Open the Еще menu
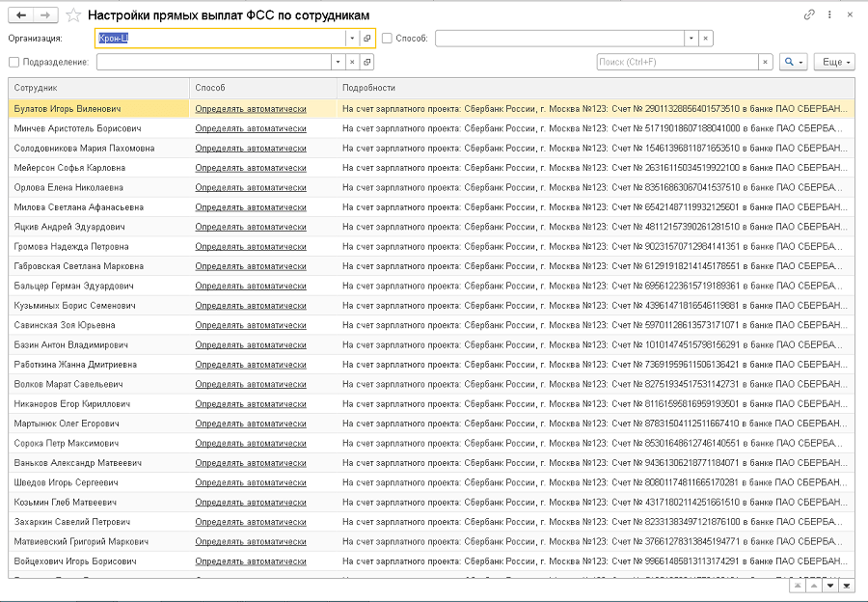Image resolution: width=868 pixels, height=602 pixels. [834, 62]
